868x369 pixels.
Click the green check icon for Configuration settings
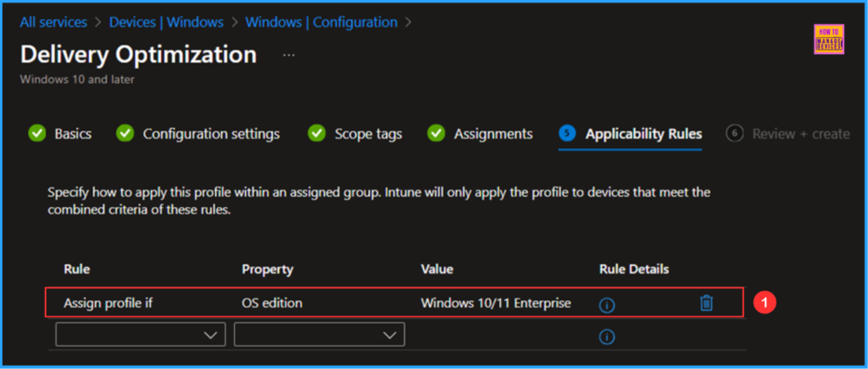[x=125, y=133]
